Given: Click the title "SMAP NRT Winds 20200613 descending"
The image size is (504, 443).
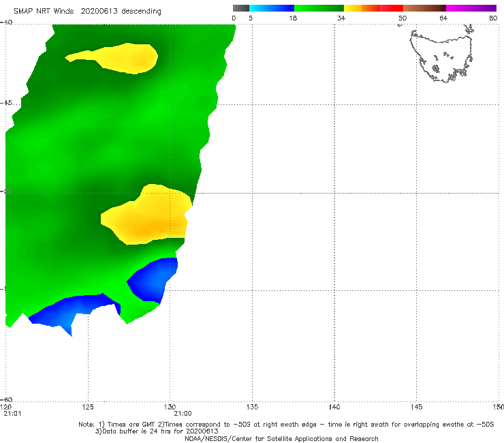Looking at the screenshot, I should tap(87, 12).
